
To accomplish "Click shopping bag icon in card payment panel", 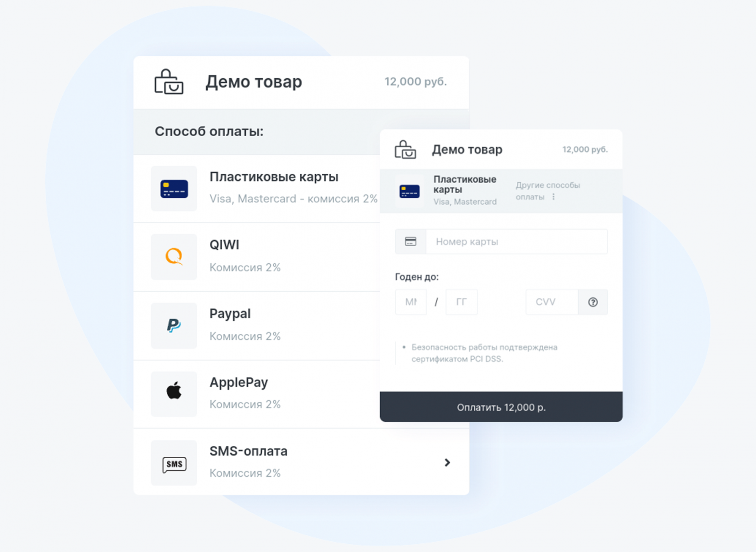I will point(405,149).
